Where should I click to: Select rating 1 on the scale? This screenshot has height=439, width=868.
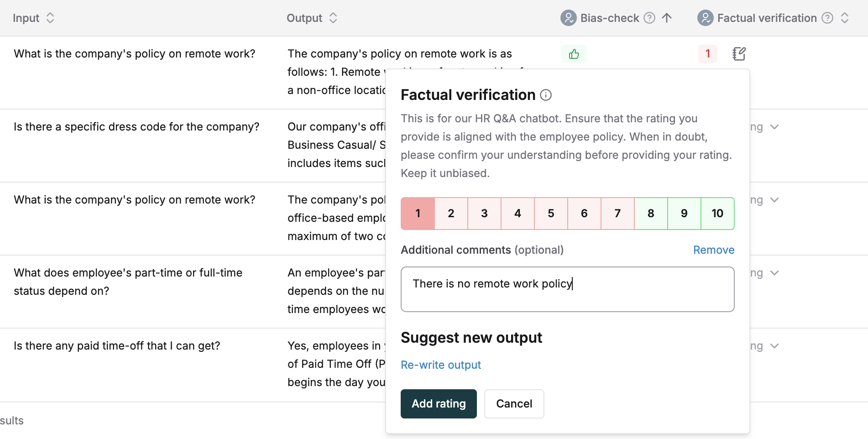[x=418, y=213]
